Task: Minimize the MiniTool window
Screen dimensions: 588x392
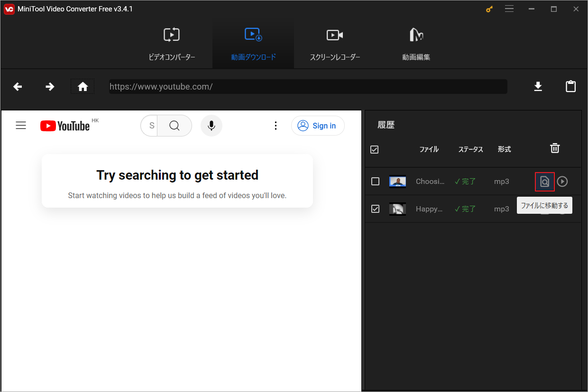Action: [532, 9]
